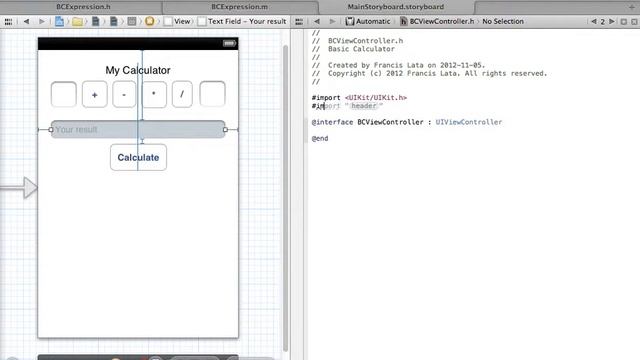The width and height of the screenshot is (640, 360).
Task: Click the 'Created by Francis Lata' comment
Action: 398,65
